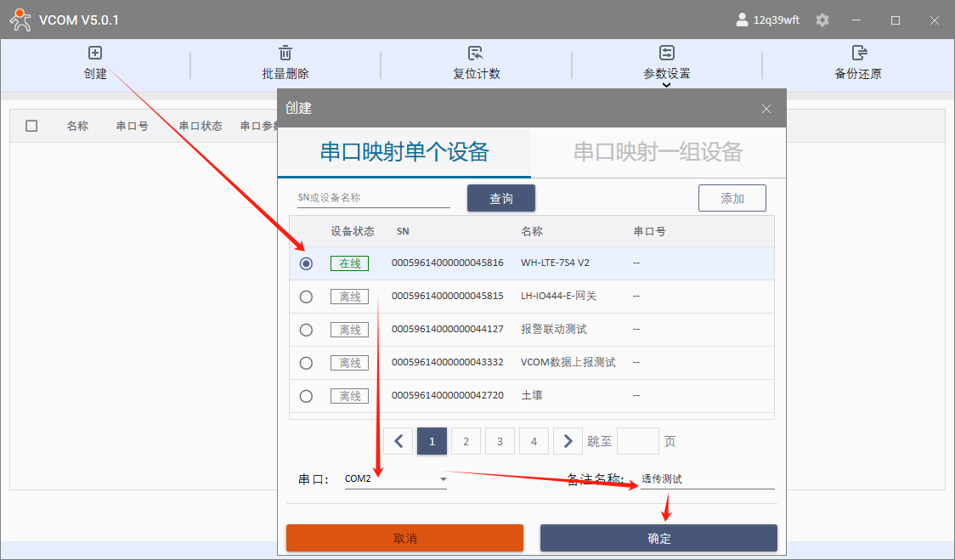Click the 查询 search button
The image size is (955, 560).
click(x=501, y=198)
